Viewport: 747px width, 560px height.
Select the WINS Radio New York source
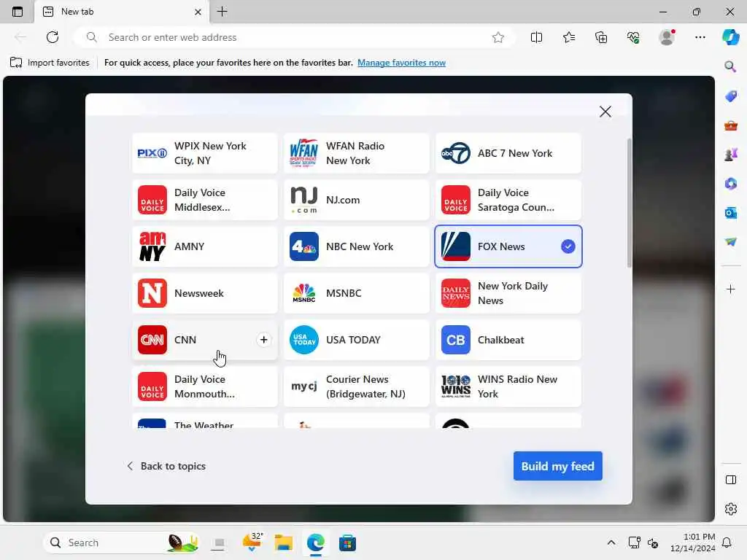pos(508,386)
